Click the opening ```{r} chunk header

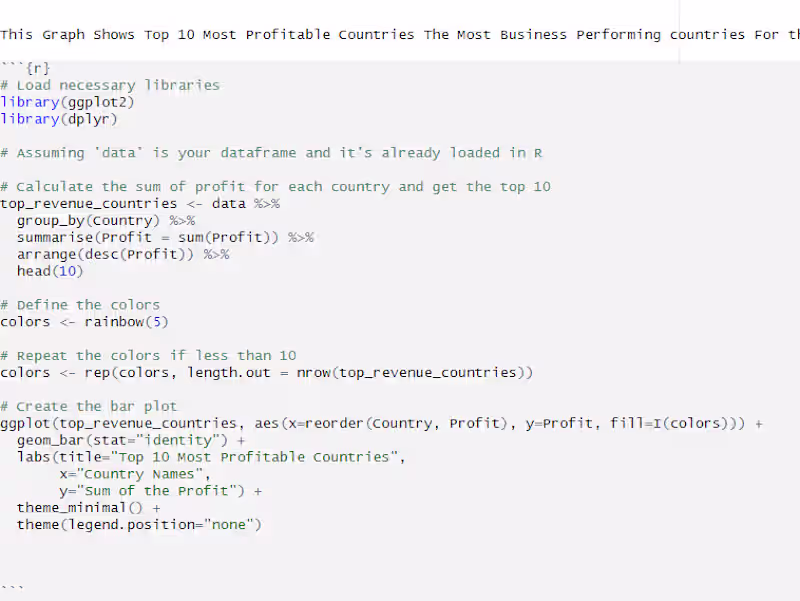click(25, 68)
